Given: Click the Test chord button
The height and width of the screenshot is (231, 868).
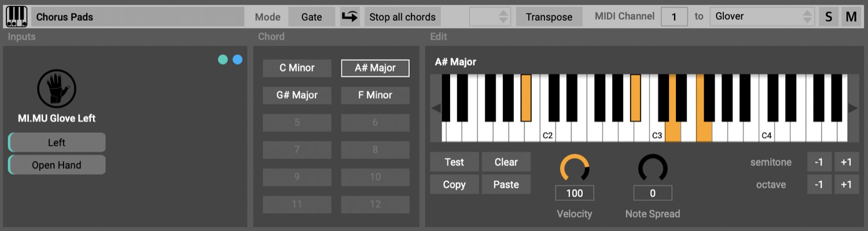Looking at the screenshot, I should point(454,162).
